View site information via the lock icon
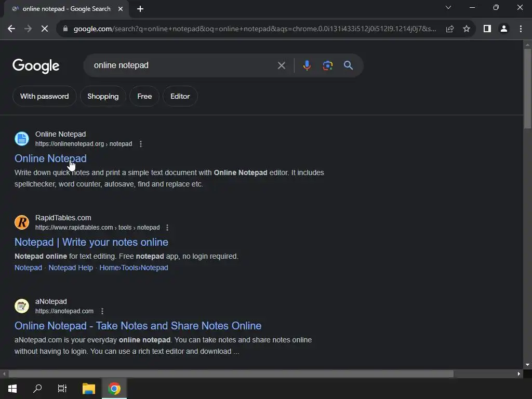Image resolution: width=532 pixels, height=399 pixels. 65,29
